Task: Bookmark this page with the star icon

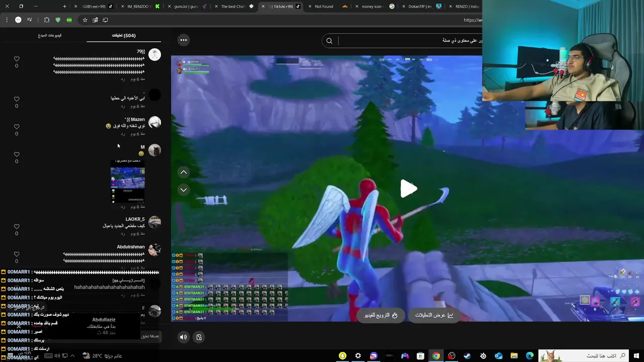Action: click(x=85, y=20)
